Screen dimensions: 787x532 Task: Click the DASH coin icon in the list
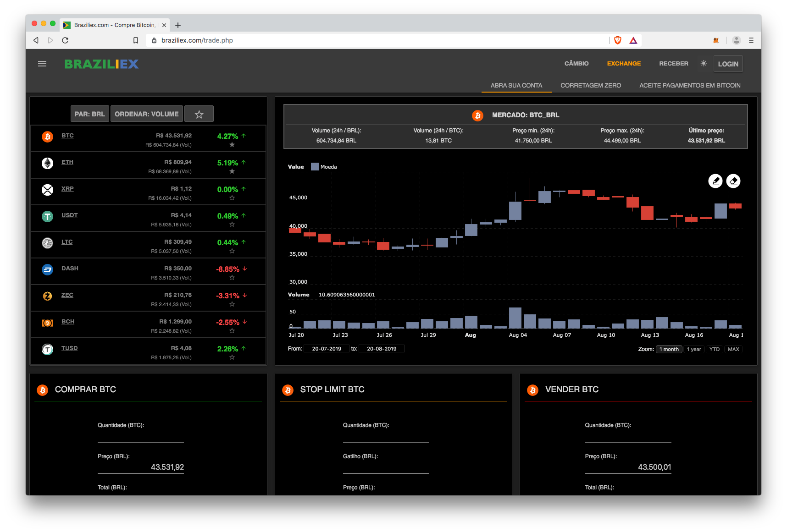coord(48,269)
